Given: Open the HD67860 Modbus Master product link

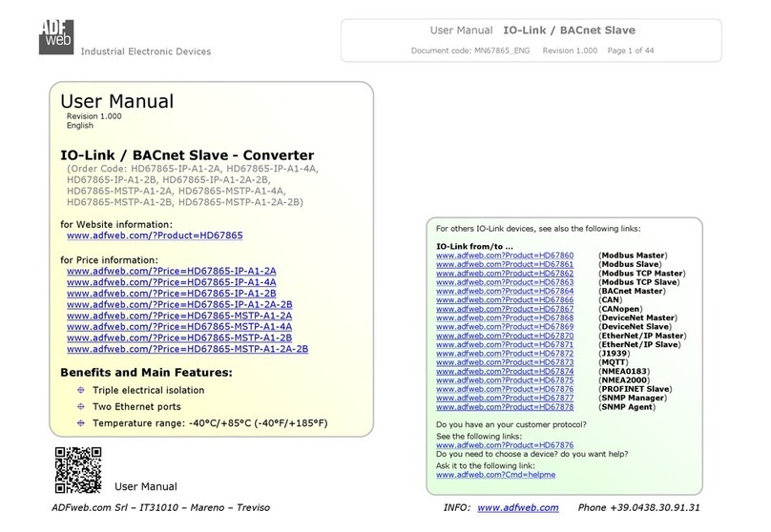Looking at the screenshot, I should (x=505, y=256).
